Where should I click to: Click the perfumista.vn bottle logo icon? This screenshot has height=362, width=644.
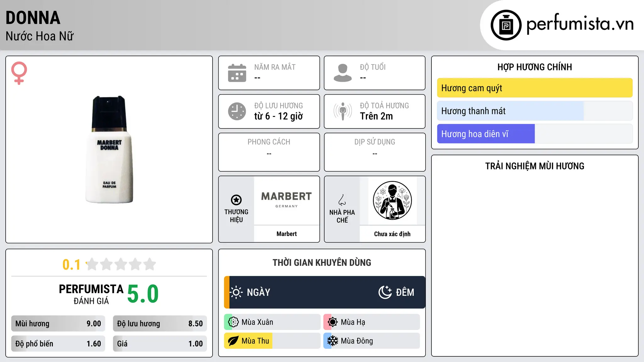point(506,25)
